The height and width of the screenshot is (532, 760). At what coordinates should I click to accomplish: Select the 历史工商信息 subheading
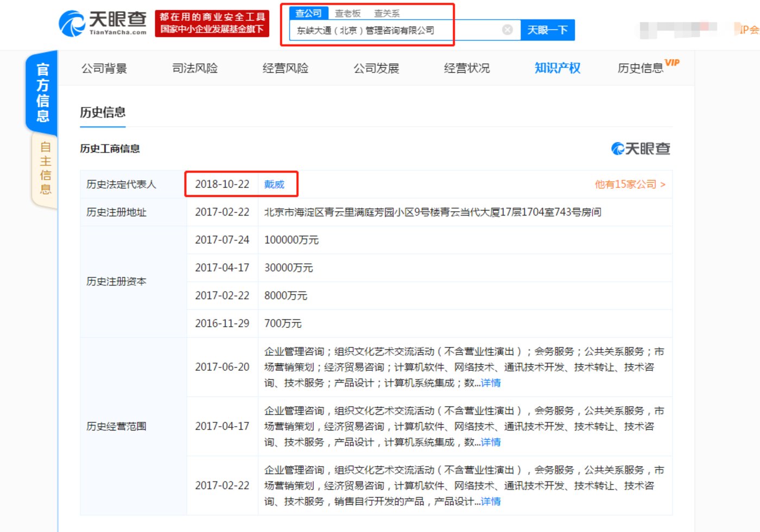tap(110, 149)
